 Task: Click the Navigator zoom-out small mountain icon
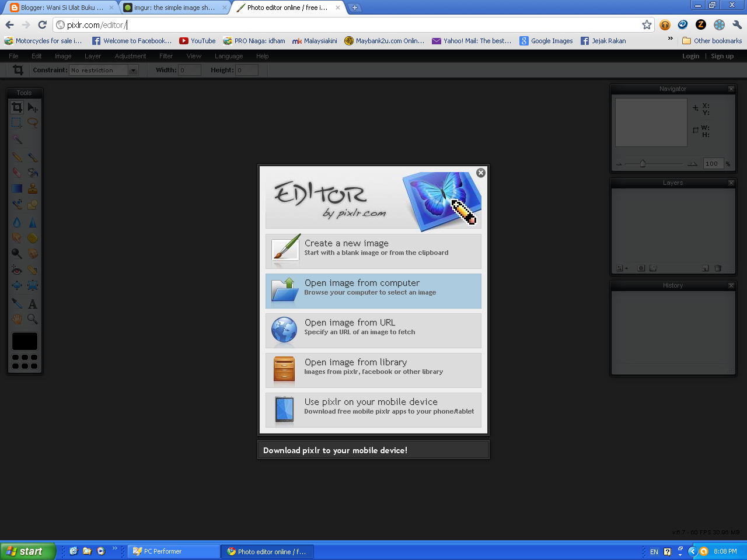tap(619, 164)
